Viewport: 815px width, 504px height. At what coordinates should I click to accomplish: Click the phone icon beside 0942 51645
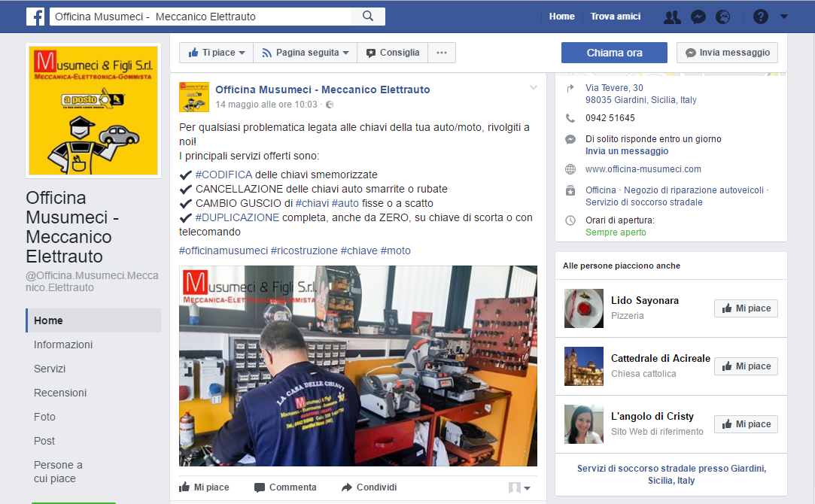click(x=570, y=118)
